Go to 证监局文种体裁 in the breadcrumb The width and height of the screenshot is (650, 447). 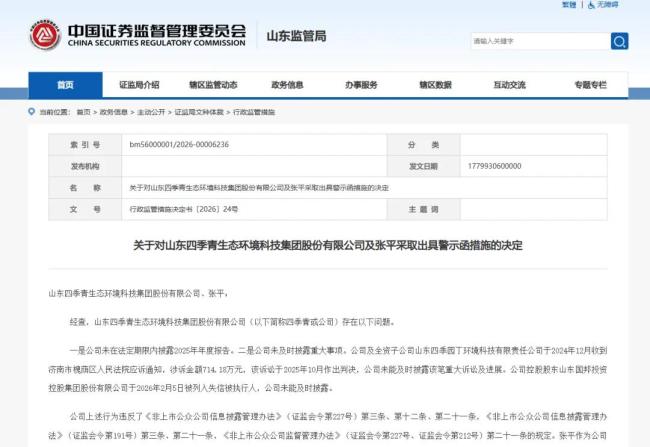pos(199,112)
